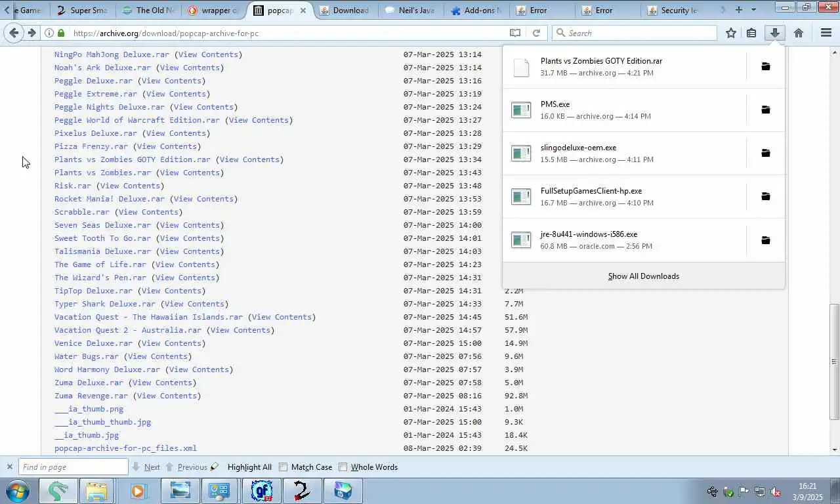Open the Peggle Deluxe.rar link
This screenshot has width=840, height=504.
pos(93,81)
